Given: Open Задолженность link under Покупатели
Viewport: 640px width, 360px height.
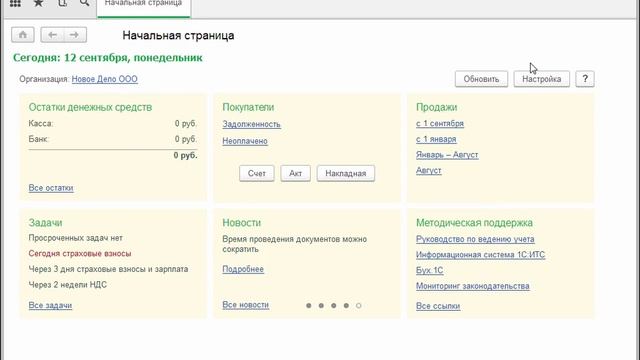Looking at the screenshot, I should (x=251, y=124).
